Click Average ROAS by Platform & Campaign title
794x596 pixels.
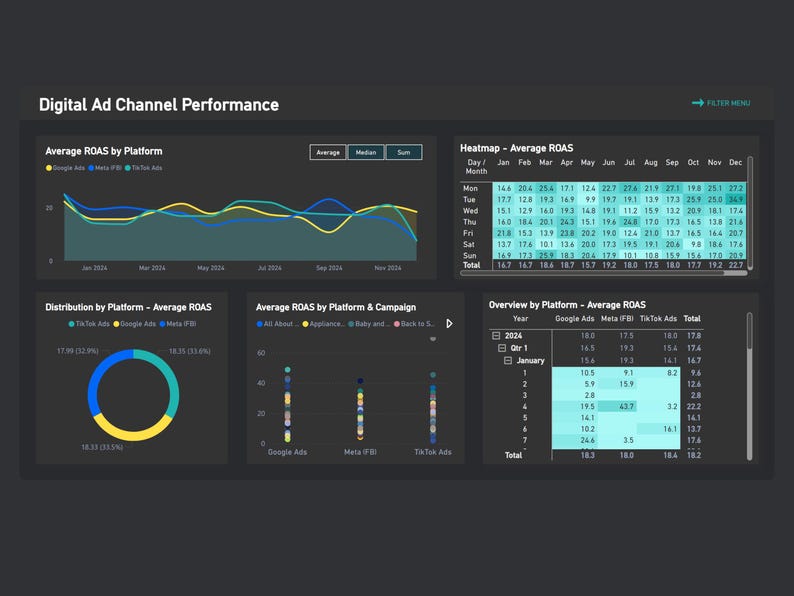[x=336, y=307]
